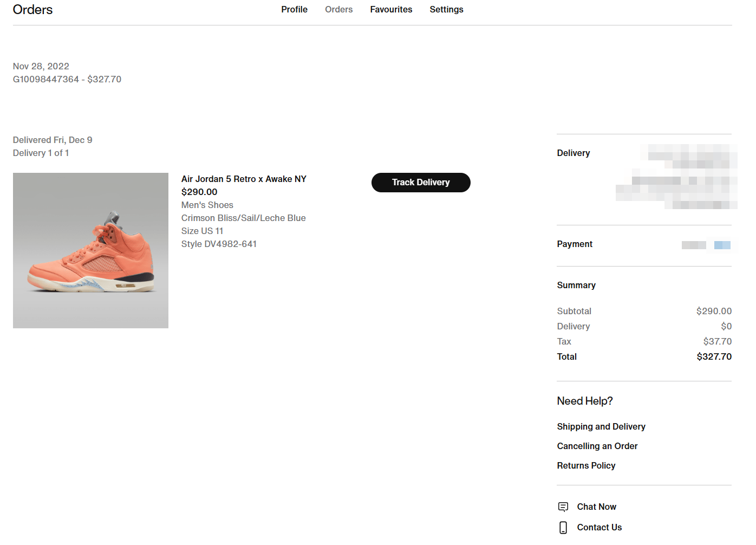This screenshot has height=545, width=756.
Task: Go to the Favourites tab
Action: (x=391, y=9)
